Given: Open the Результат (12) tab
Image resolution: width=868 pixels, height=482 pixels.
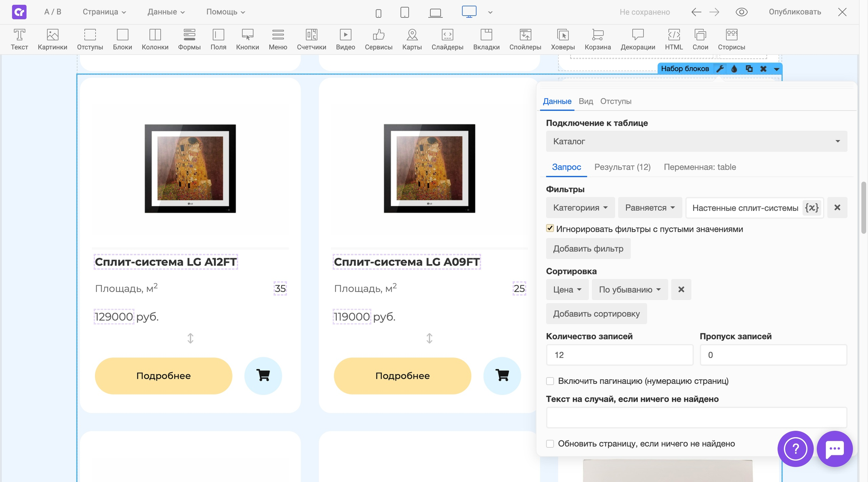Looking at the screenshot, I should (x=623, y=167).
